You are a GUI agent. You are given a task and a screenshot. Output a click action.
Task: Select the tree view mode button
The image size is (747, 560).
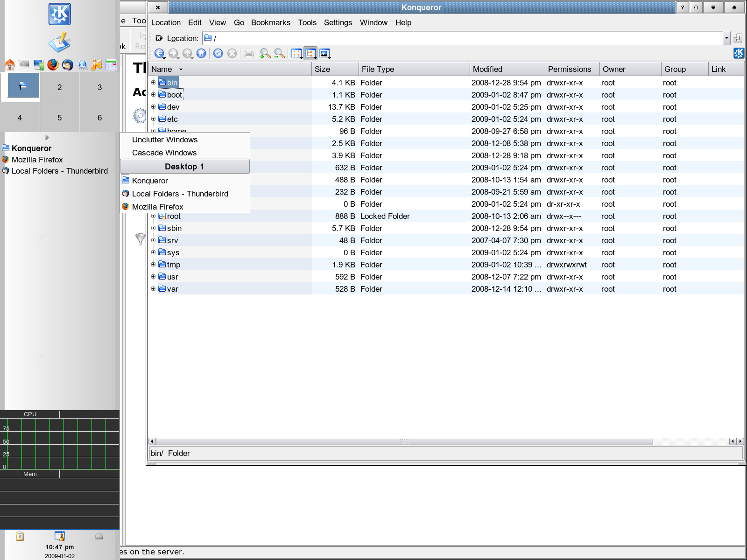[x=310, y=53]
